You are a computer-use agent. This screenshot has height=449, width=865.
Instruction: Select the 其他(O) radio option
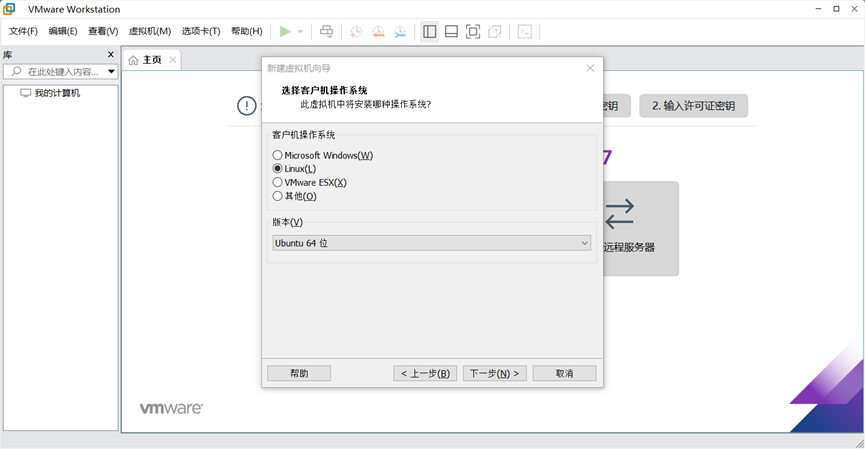point(295,196)
